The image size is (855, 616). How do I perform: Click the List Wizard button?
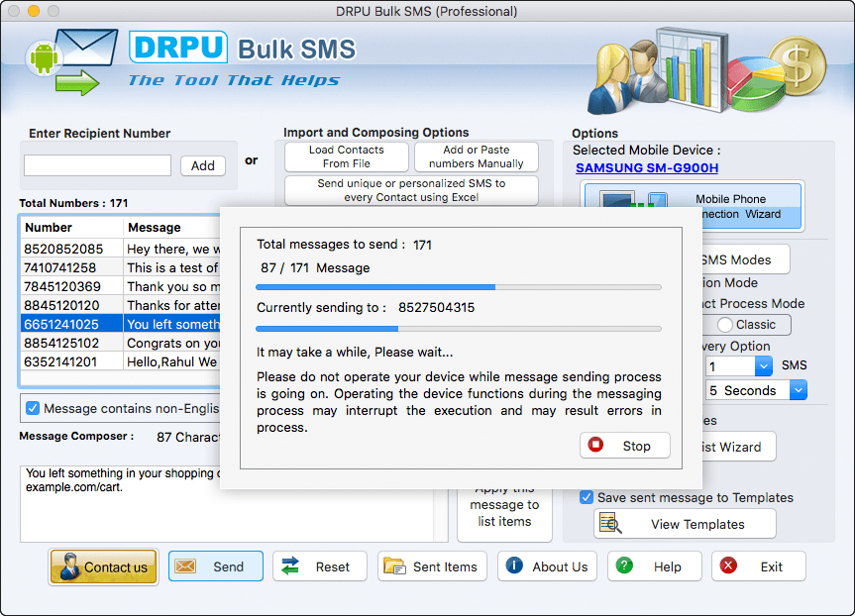pyautogui.click(x=738, y=447)
